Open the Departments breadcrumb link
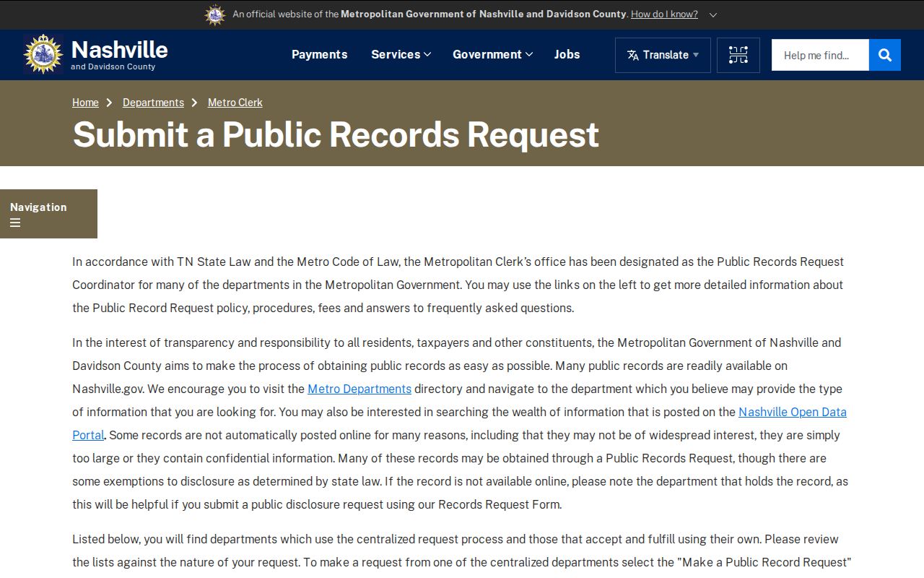This screenshot has height=578, width=924. click(153, 103)
